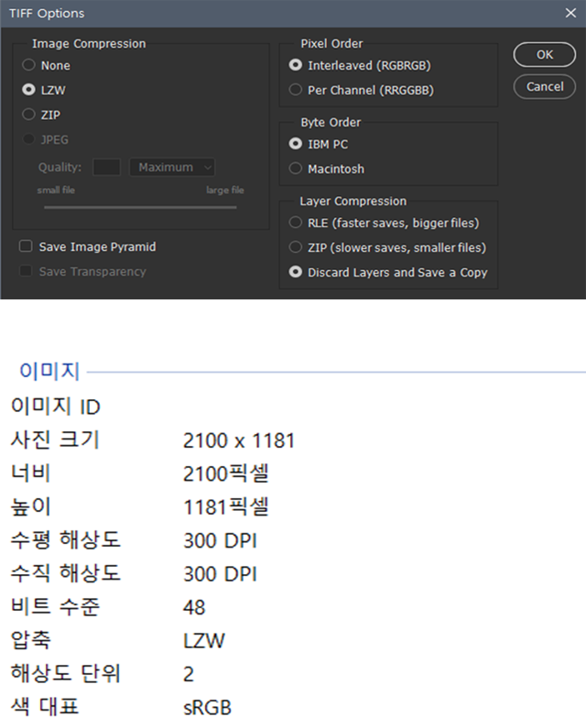Click the 너비 property label

(30, 473)
